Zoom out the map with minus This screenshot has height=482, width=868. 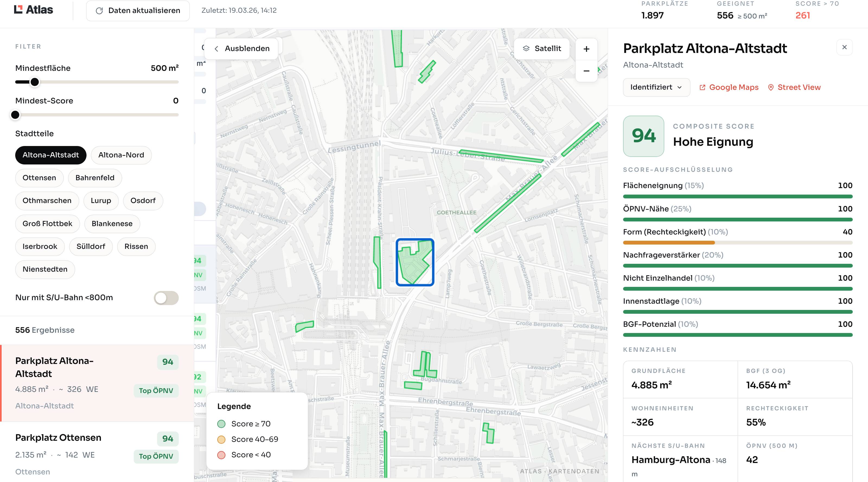tap(586, 71)
